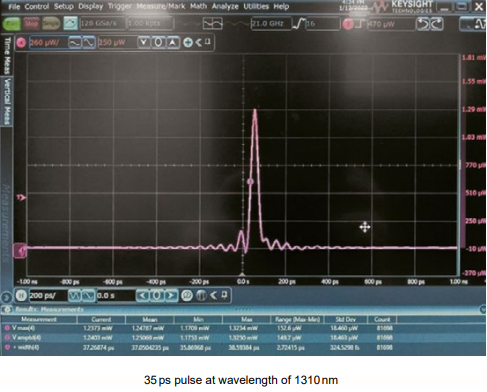Open the Help menu

(x=281, y=6)
